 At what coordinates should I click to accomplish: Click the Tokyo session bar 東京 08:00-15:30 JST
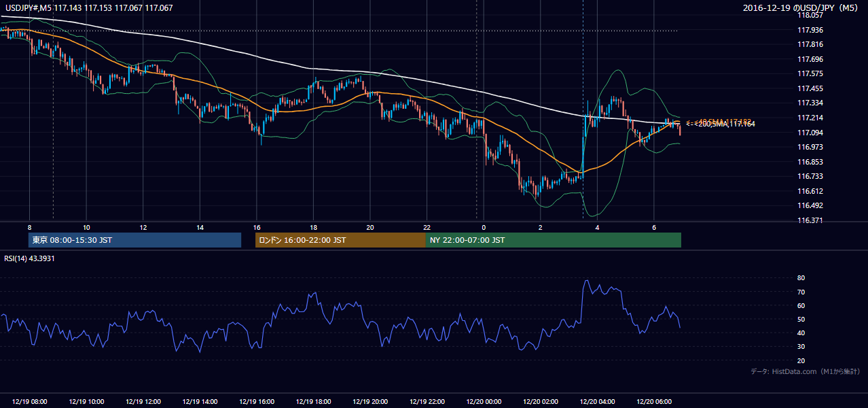click(x=134, y=240)
